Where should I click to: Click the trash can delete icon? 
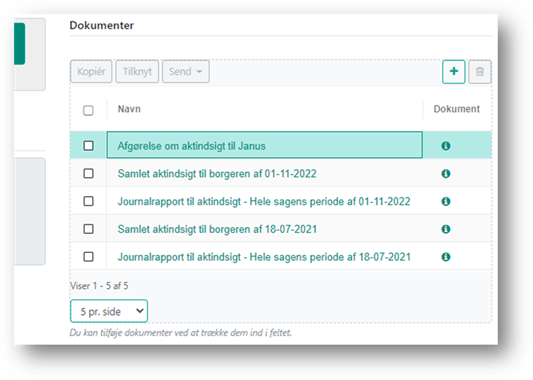pos(480,72)
